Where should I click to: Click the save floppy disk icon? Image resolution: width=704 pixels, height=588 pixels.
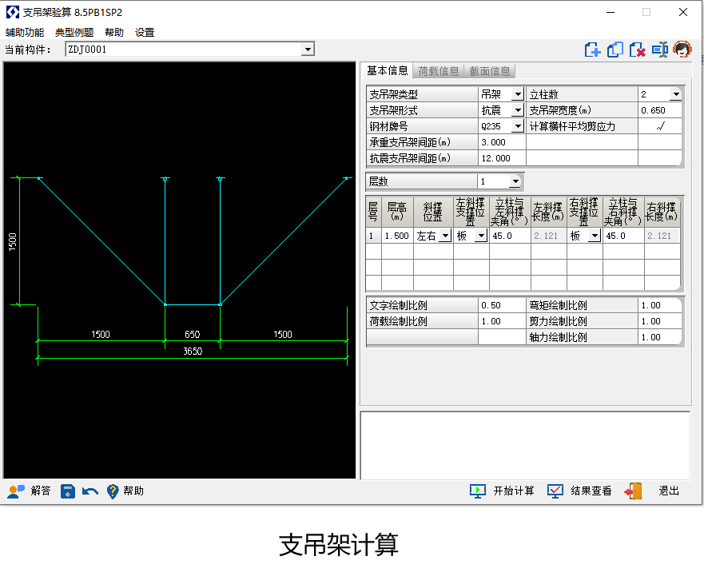coord(68,491)
